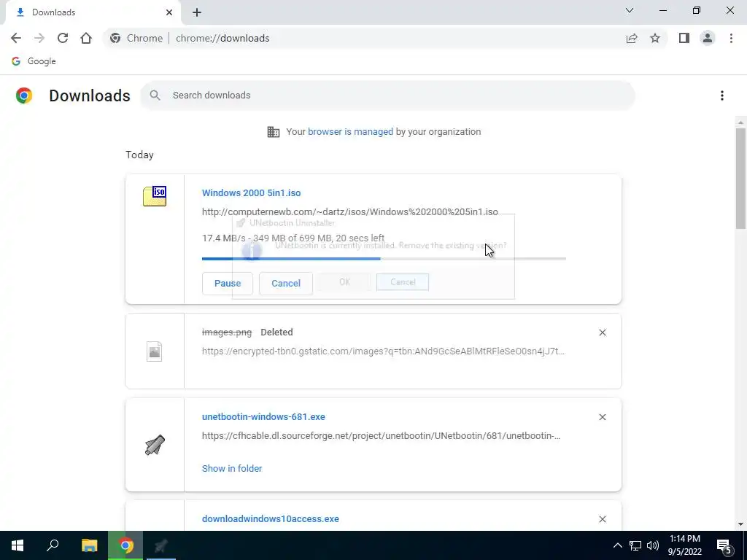
Task: Click the Search downloads field
Action: 387,96
